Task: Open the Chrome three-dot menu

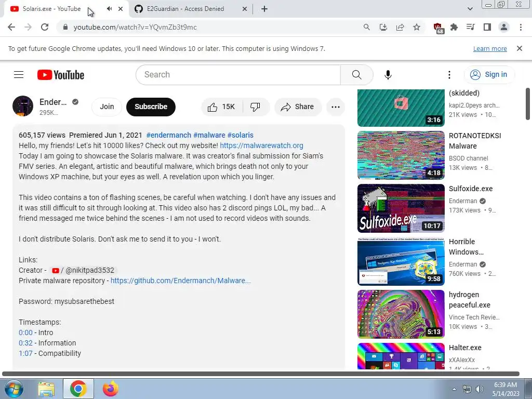Action: point(521,27)
